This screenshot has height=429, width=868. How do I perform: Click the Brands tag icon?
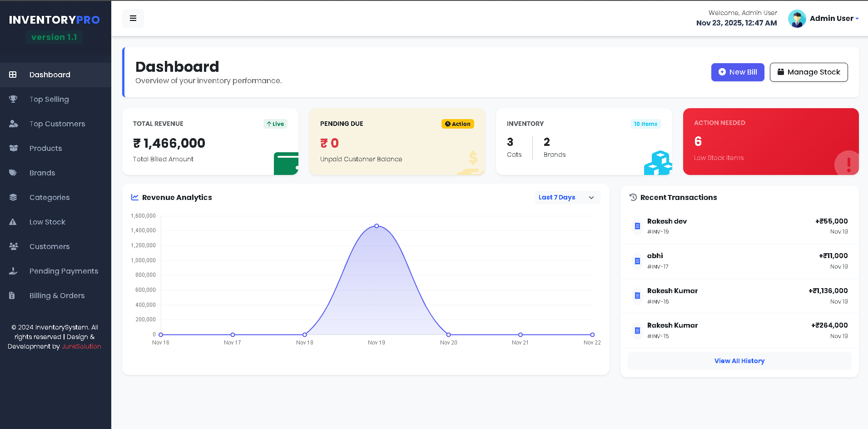[13, 173]
